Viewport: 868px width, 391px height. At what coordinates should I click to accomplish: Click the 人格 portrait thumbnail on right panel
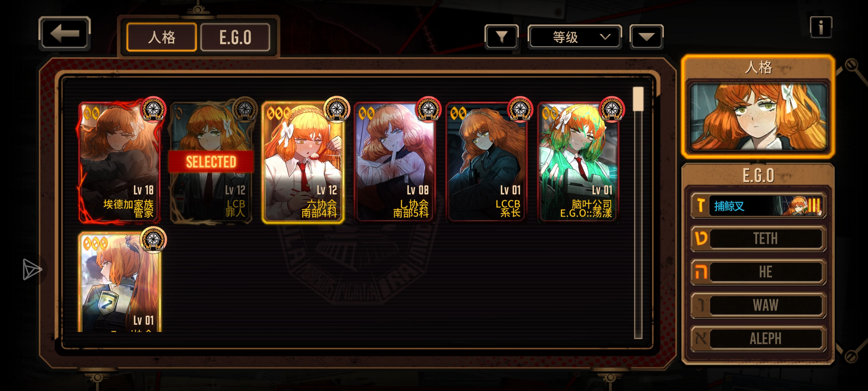click(x=758, y=117)
